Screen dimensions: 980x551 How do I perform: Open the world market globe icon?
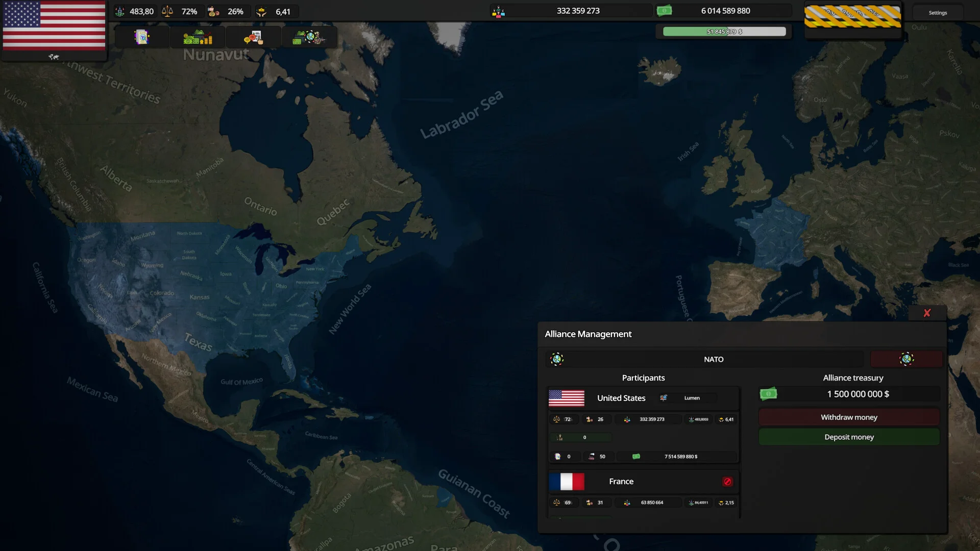pos(309,36)
